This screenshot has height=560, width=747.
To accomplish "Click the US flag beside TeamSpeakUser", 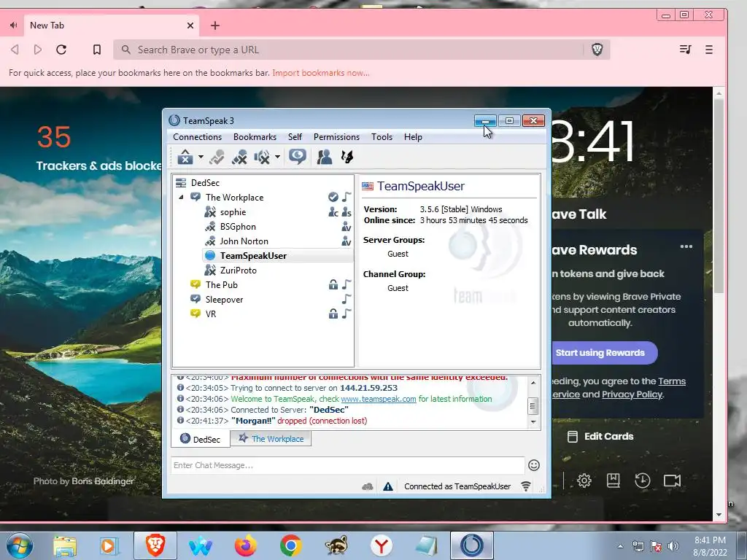I will 368,186.
